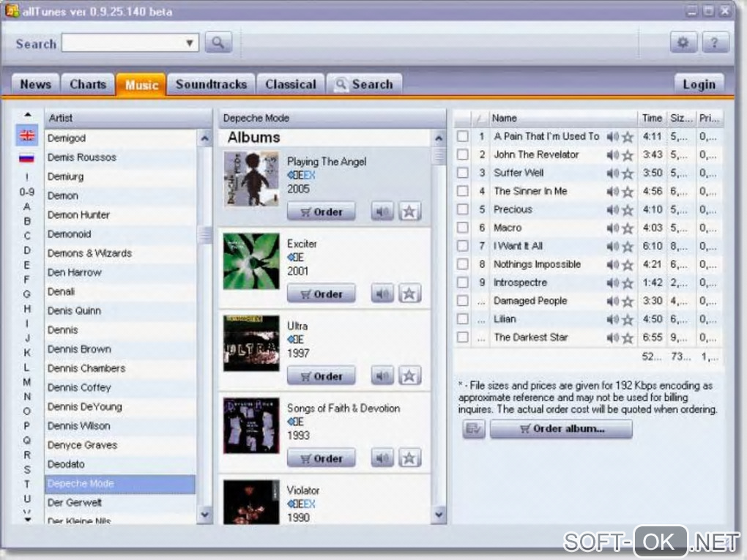Enable the Damaged People checkbox
The height and width of the screenshot is (560, 747).
tap(462, 300)
